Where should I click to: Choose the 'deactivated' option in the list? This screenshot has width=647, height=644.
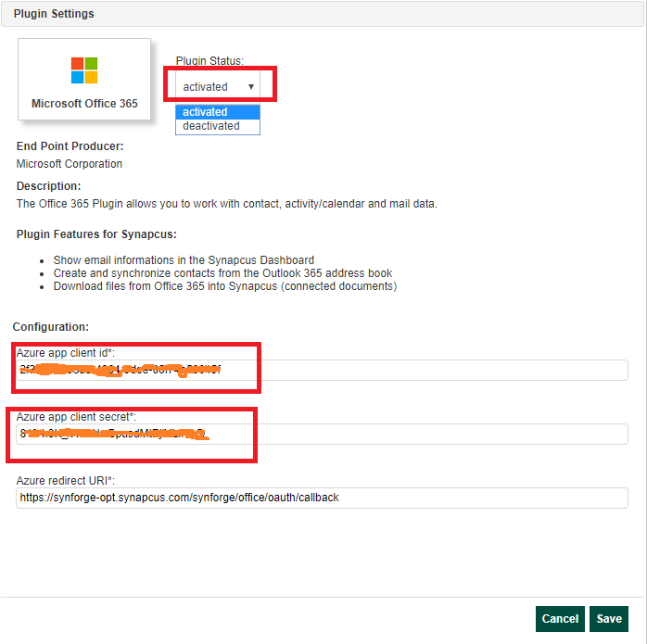(218, 126)
